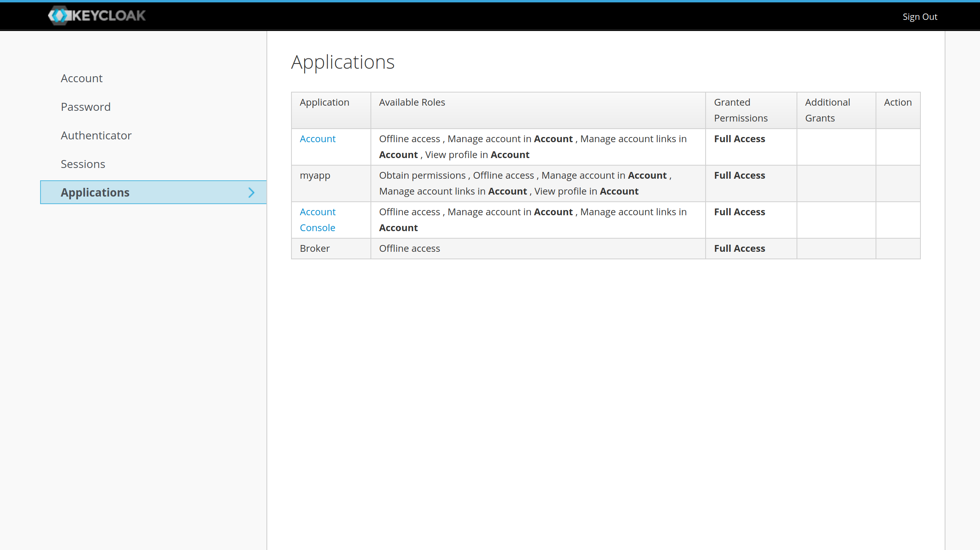The height and width of the screenshot is (550, 980).
Task: Click the Applications page heading
Action: [343, 62]
